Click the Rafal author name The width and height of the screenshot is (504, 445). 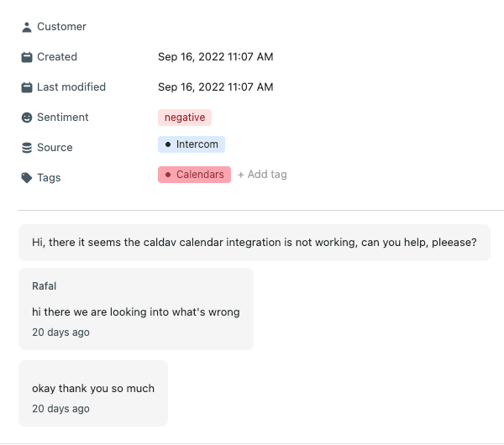point(44,286)
